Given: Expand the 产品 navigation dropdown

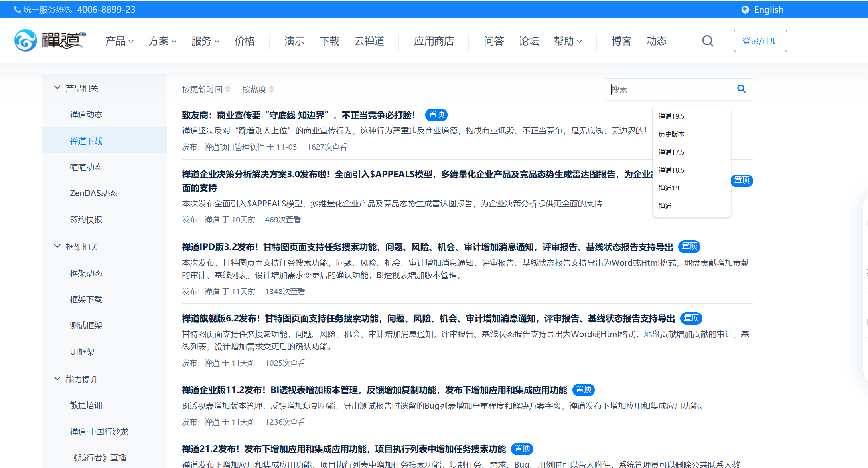Looking at the screenshot, I should 119,41.
